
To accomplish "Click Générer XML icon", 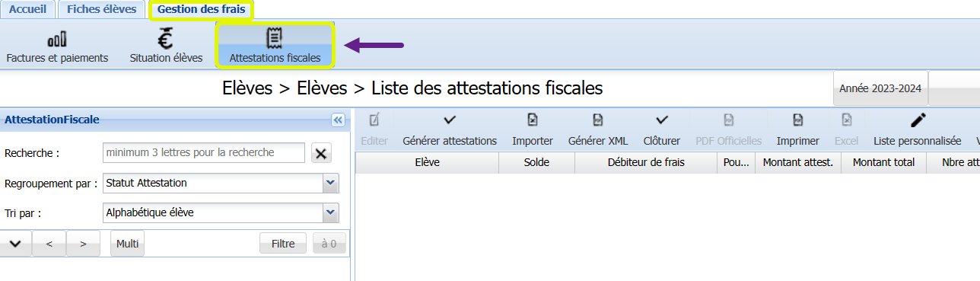I will coord(598,120).
